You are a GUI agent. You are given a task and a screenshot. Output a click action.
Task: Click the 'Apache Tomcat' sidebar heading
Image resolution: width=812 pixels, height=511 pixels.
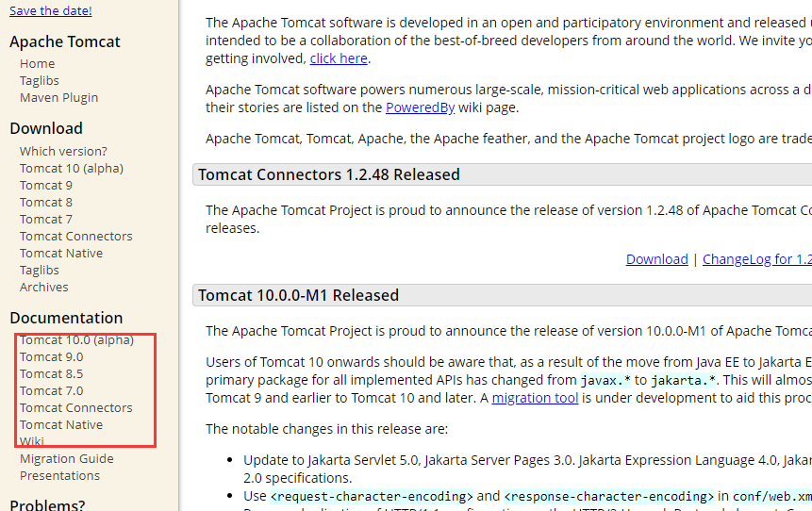tap(65, 41)
